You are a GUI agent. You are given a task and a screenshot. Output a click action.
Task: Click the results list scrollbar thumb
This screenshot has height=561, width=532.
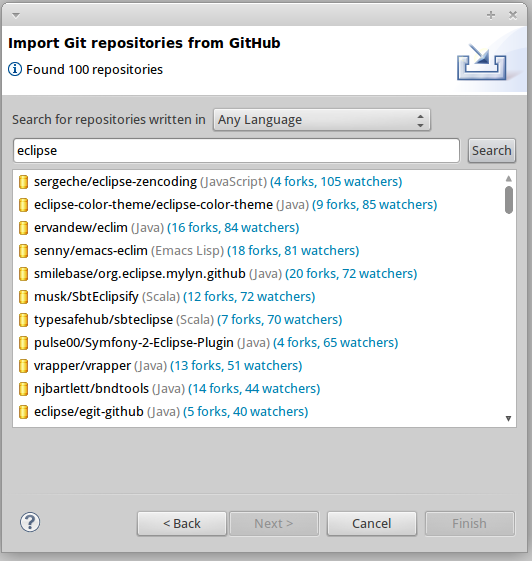click(509, 200)
